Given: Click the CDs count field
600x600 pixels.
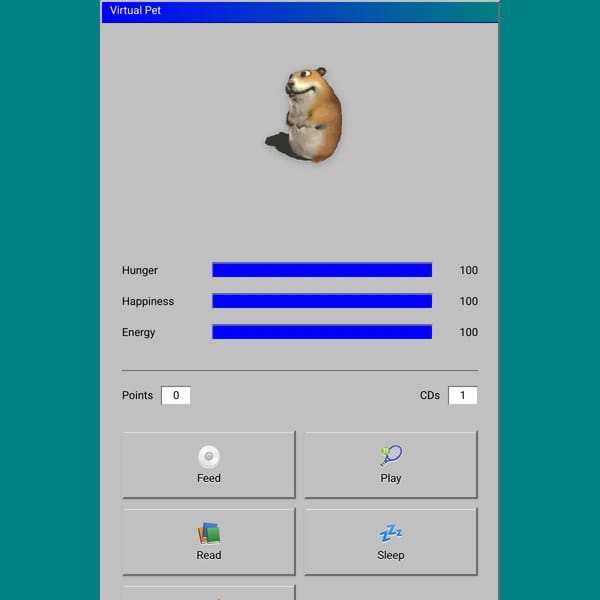Looking at the screenshot, I should click(x=463, y=395).
